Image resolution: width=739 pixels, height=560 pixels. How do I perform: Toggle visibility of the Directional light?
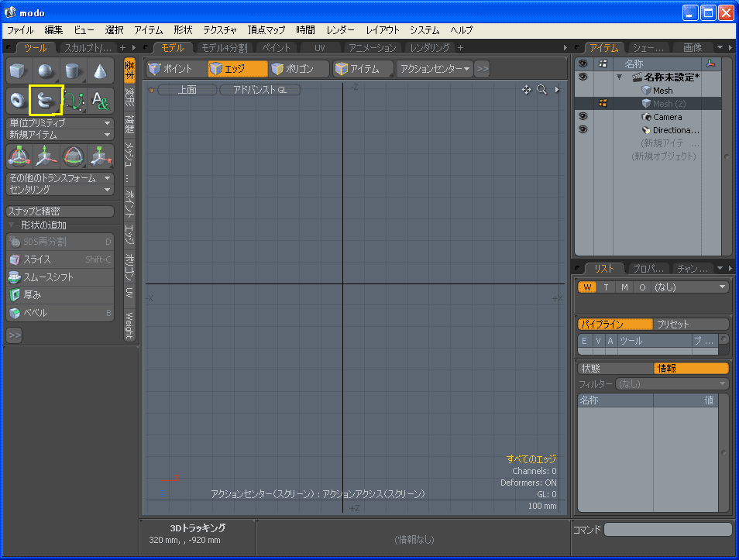coord(582,130)
